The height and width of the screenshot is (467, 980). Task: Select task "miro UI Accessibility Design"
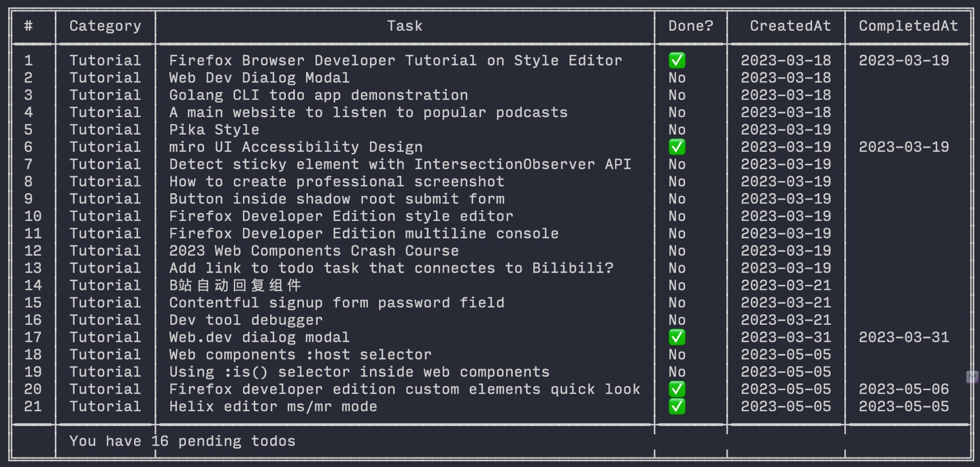(296, 147)
